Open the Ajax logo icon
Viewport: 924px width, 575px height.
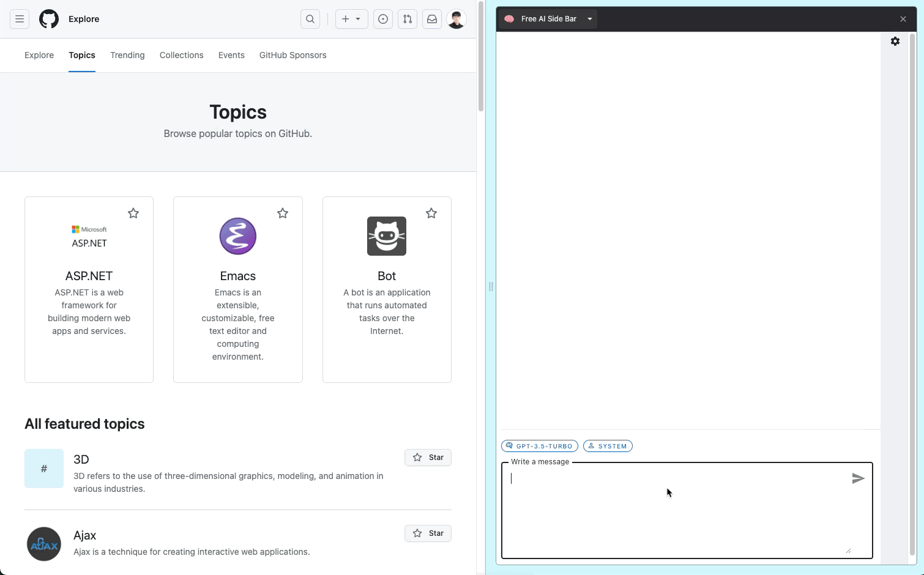pyautogui.click(x=44, y=544)
